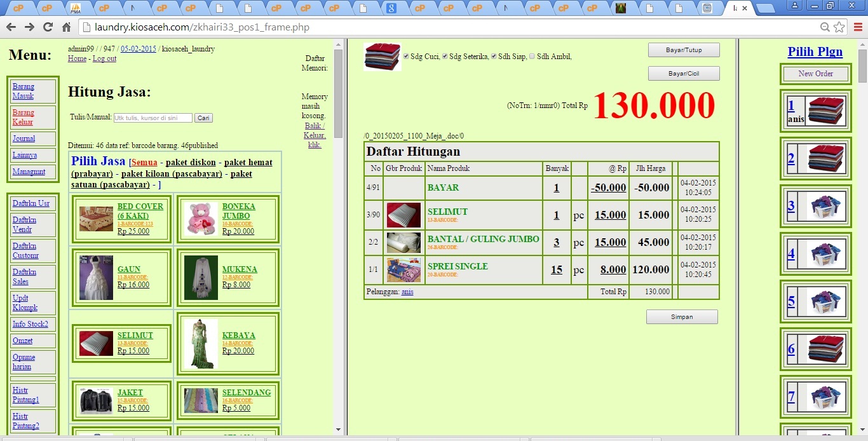The height and width of the screenshot is (441, 868).
Task: Choose the Jaket product image
Action: pos(96,400)
